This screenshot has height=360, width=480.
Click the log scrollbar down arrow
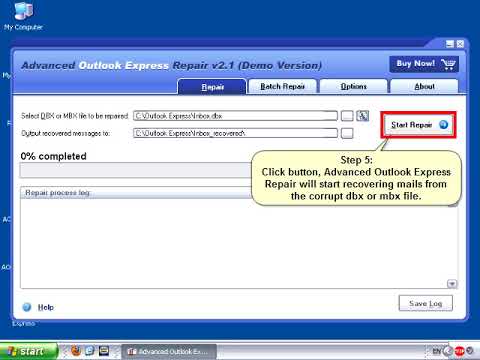tap(452, 284)
